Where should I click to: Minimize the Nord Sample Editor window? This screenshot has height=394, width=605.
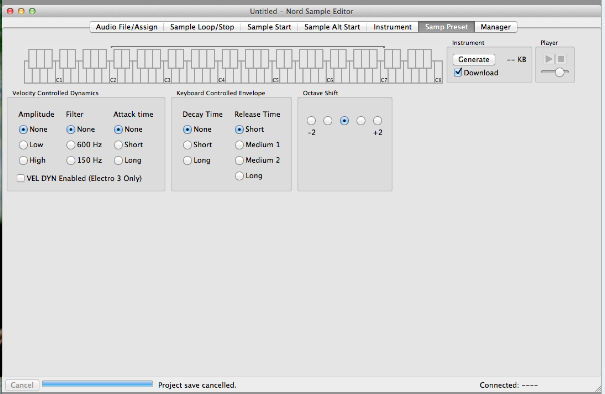coord(21,11)
